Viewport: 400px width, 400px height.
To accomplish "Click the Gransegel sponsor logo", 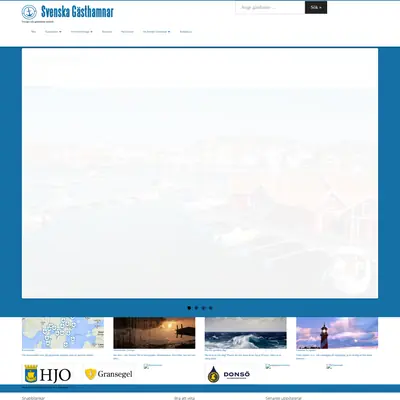I will point(109,374).
